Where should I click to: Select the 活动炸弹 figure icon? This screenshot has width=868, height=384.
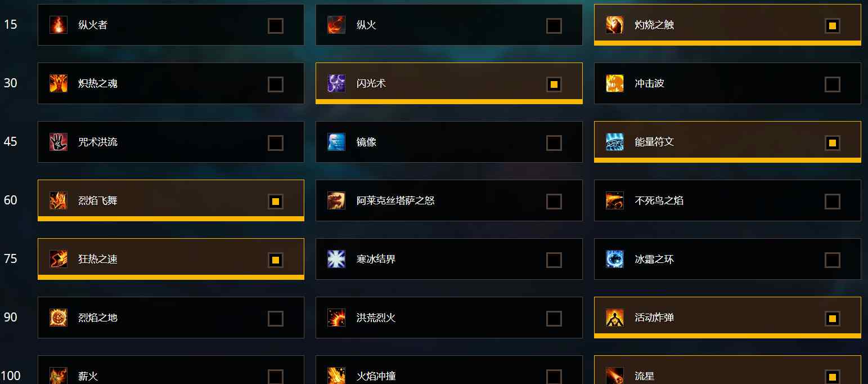point(615,318)
